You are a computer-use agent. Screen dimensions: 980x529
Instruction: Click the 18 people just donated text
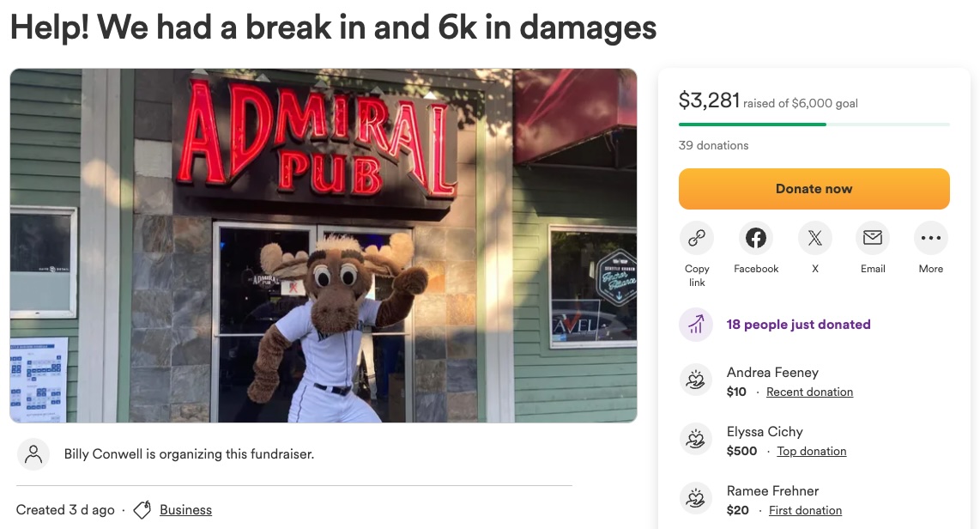(798, 325)
